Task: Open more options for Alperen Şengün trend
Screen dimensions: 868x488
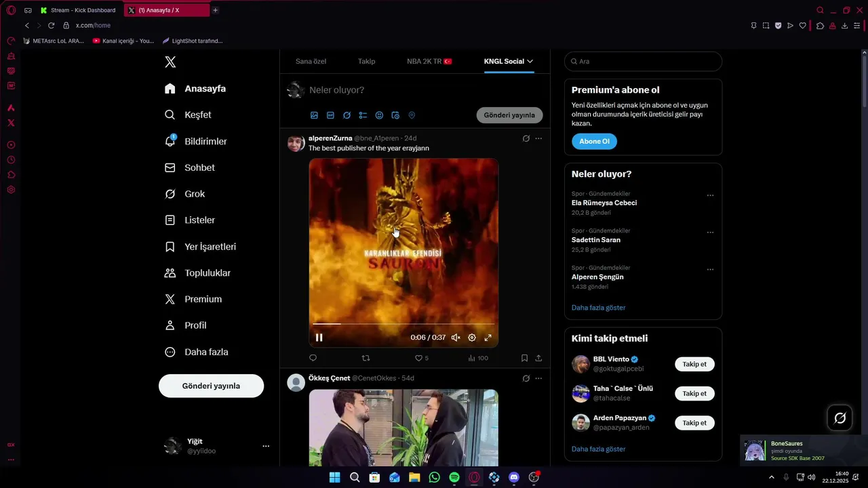Action: pyautogui.click(x=710, y=269)
